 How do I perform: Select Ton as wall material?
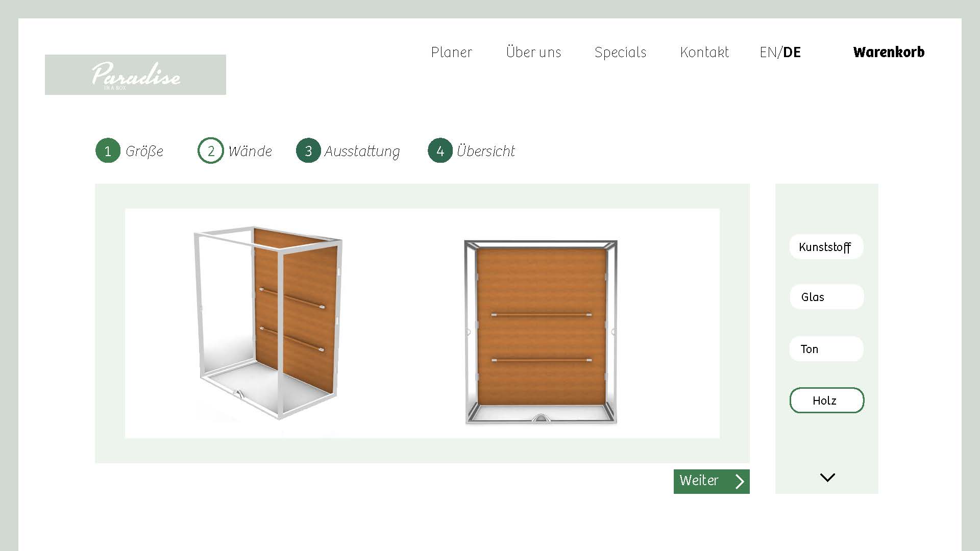[826, 349]
